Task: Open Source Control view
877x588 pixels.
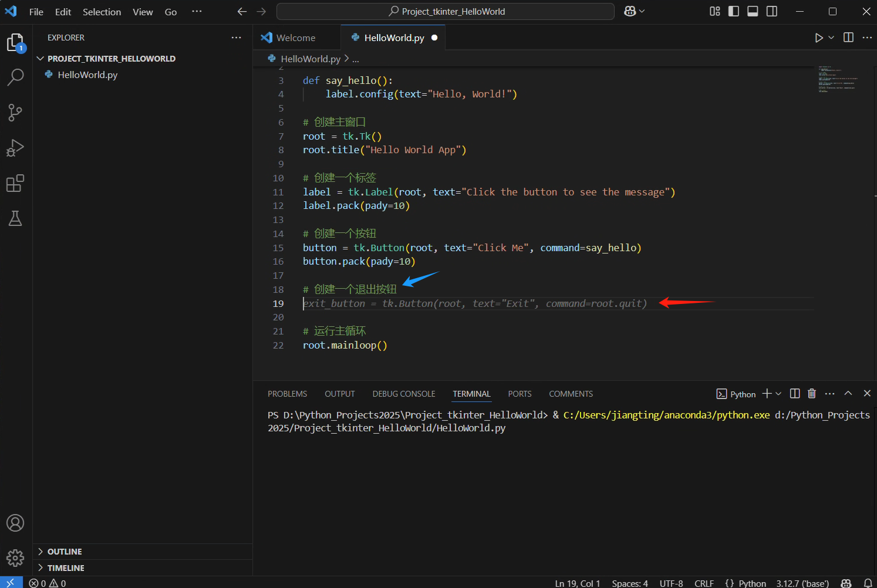Action: [15, 113]
